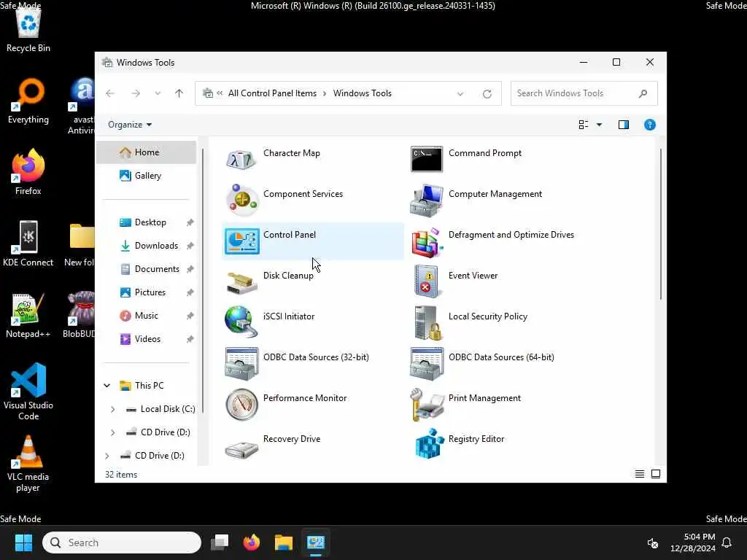Screen dimensions: 747x560
Task: Open the Local Security Policy icon
Action: (427, 322)
